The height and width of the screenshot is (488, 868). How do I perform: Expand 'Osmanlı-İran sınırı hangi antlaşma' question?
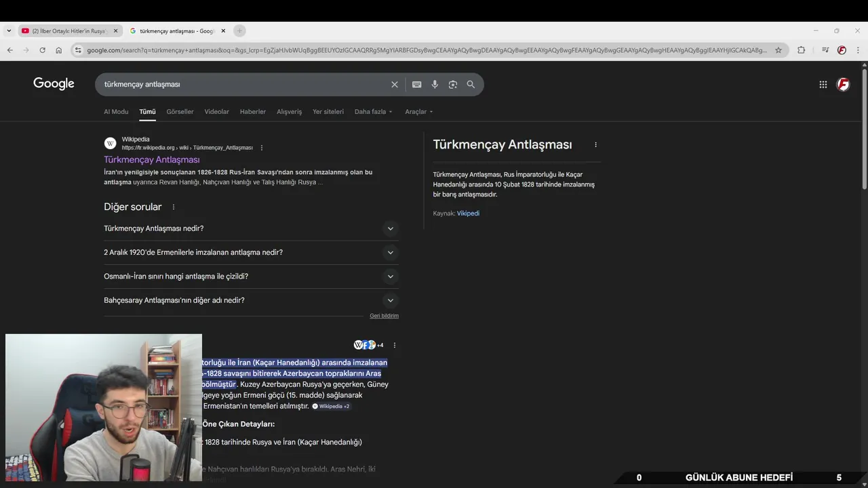[251, 277]
